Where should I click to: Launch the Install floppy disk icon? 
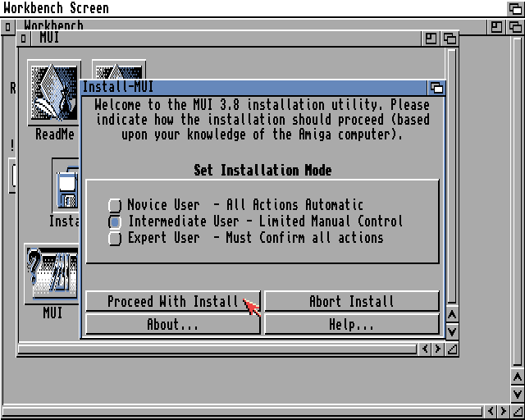point(66,185)
